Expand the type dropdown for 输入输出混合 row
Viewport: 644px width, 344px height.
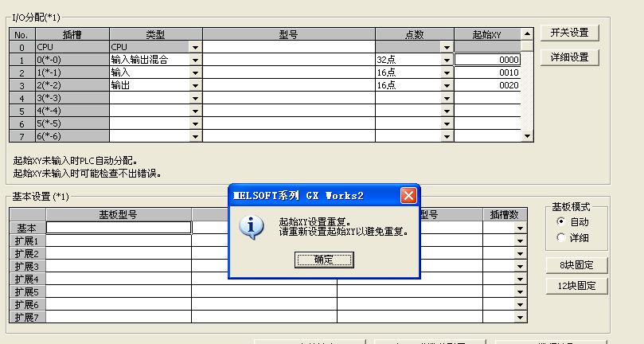(195, 60)
